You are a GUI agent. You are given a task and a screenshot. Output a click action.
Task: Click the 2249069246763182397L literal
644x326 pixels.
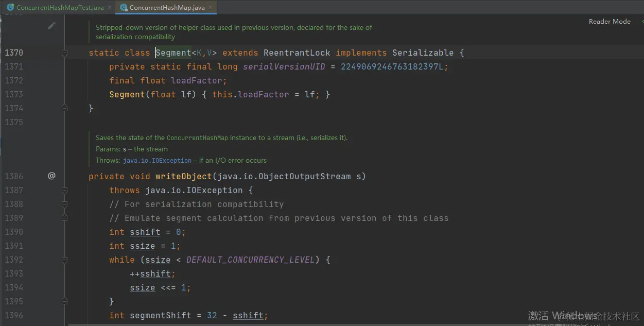pyautogui.click(x=392, y=66)
